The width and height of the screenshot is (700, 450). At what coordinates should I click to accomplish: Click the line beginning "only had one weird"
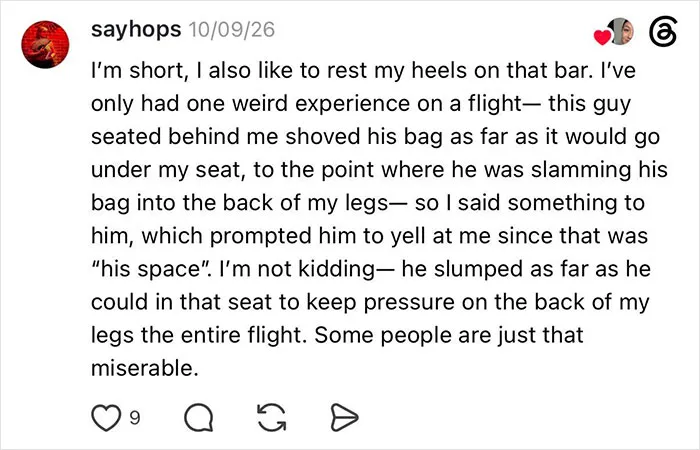pos(361,104)
